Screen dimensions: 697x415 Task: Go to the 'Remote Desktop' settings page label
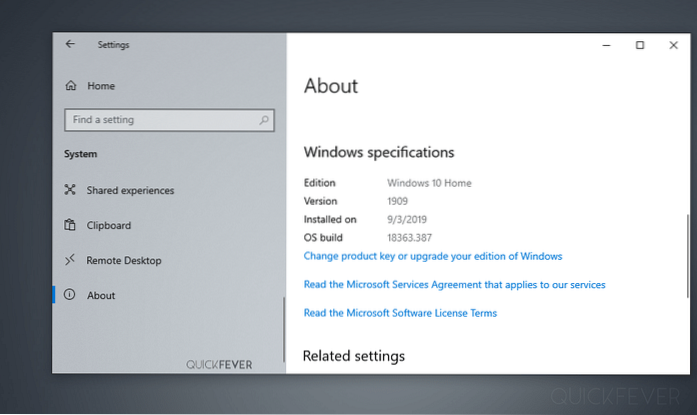click(x=124, y=260)
